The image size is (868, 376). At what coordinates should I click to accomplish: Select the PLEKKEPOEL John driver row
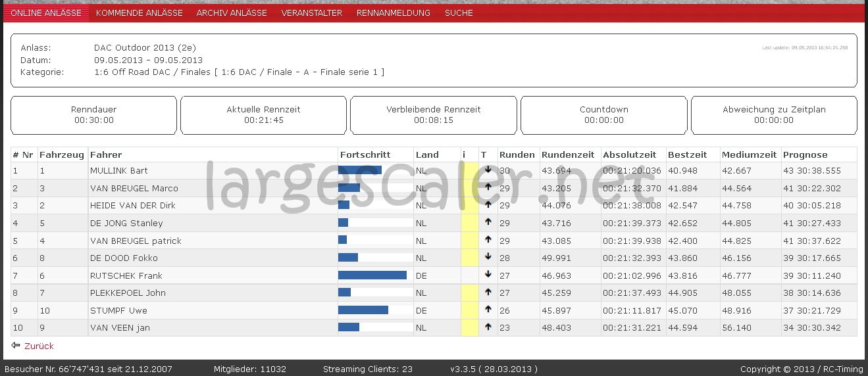(128, 293)
